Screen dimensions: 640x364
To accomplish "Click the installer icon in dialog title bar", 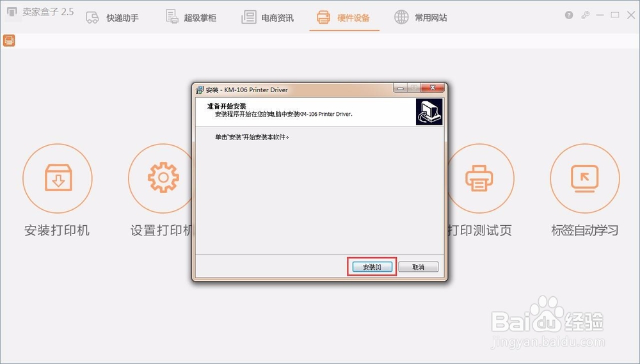I will tap(200, 90).
